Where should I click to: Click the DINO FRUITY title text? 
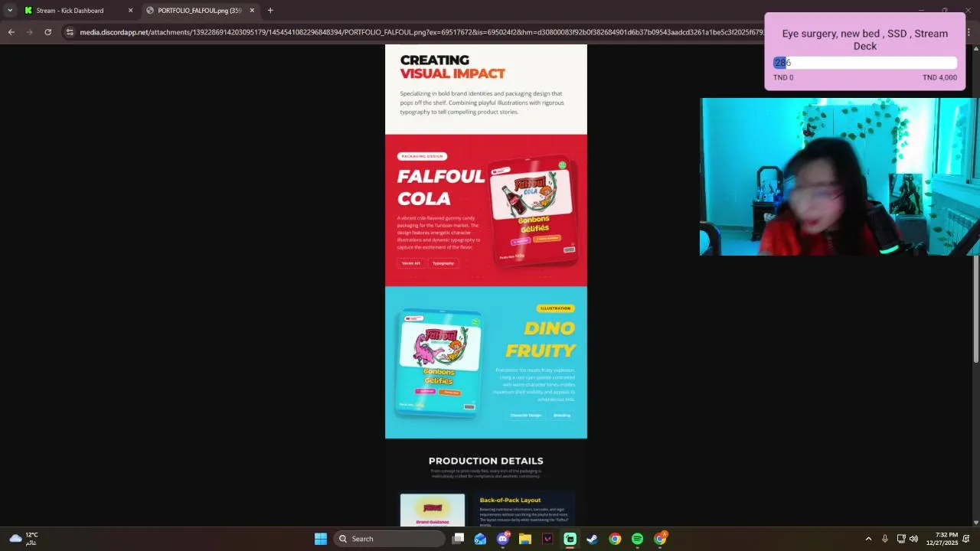click(x=541, y=339)
